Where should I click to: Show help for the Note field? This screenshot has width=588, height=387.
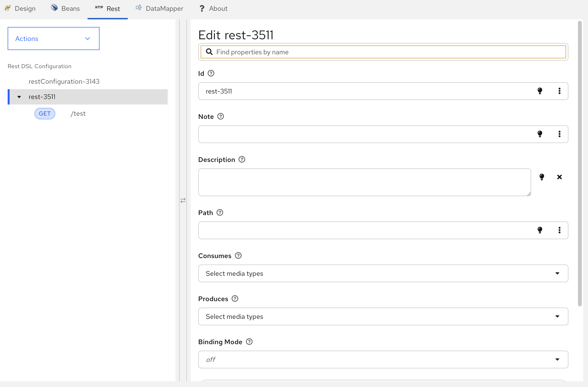tap(221, 116)
